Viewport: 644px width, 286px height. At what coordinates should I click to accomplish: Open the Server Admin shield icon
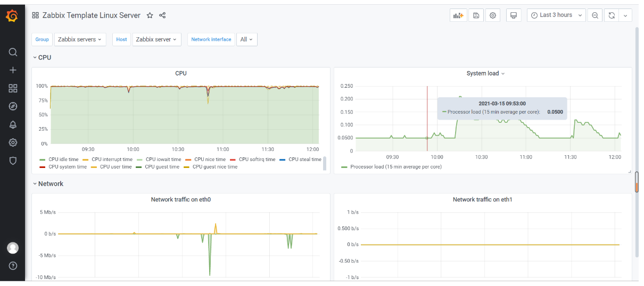click(13, 160)
